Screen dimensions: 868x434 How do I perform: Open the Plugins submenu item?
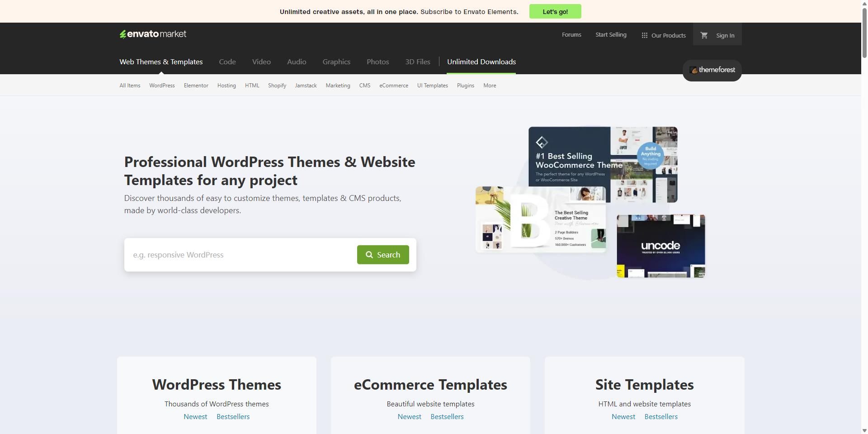click(465, 86)
